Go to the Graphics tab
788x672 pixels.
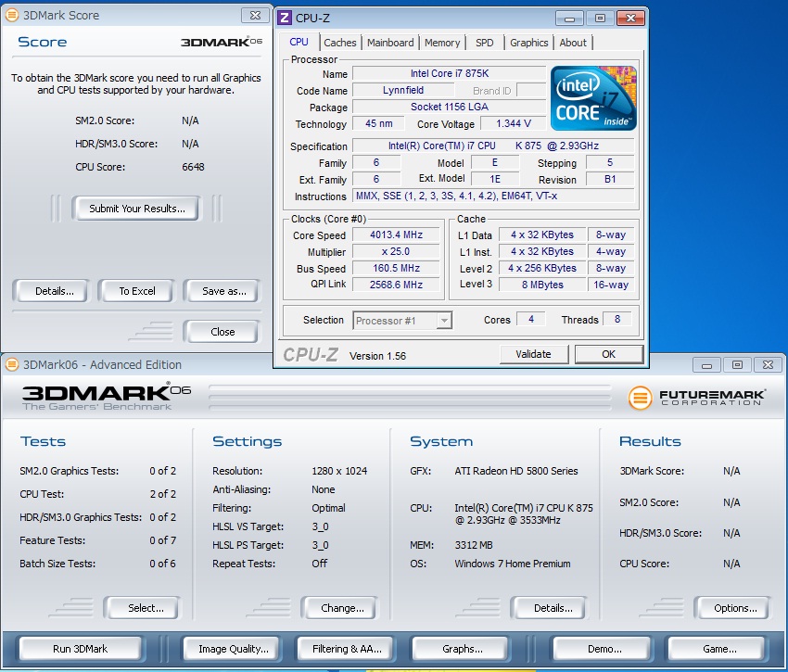[528, 43]
